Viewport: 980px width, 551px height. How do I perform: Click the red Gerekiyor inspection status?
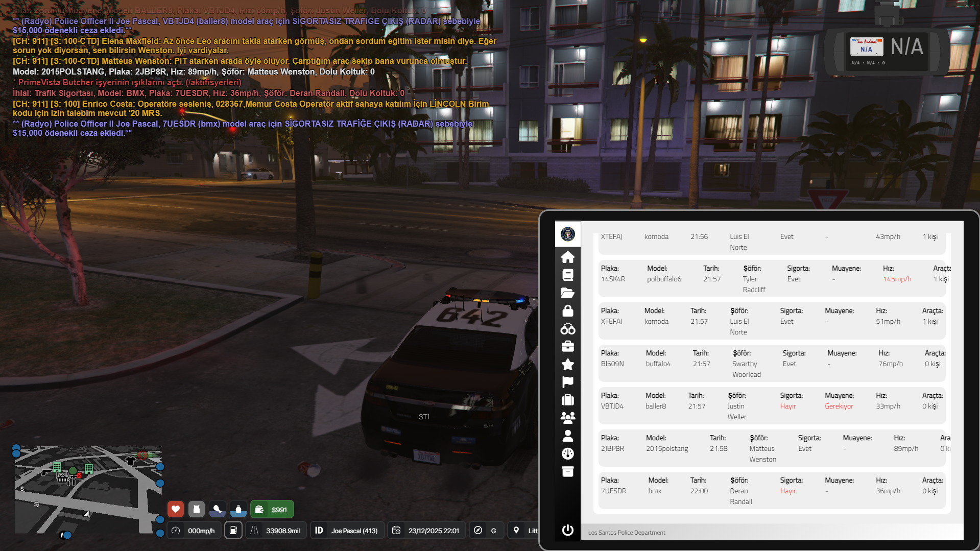click(x=839, y=406)
